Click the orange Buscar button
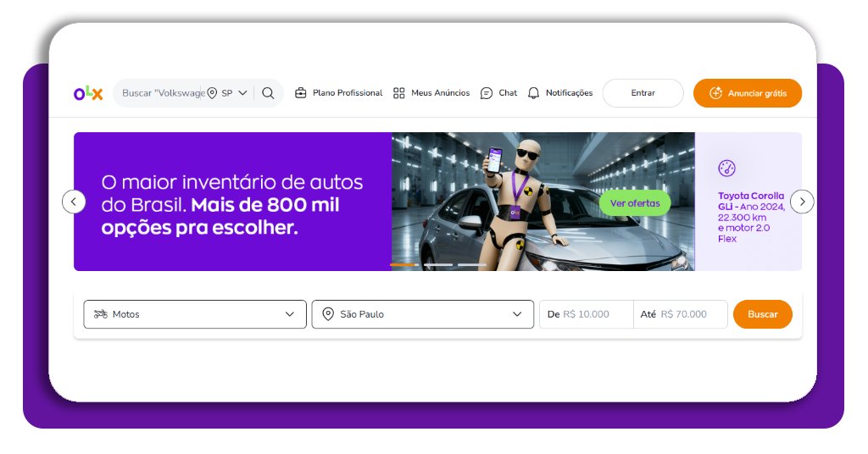The width and height of the screenshot is (868, 454). tap(763, 314)
